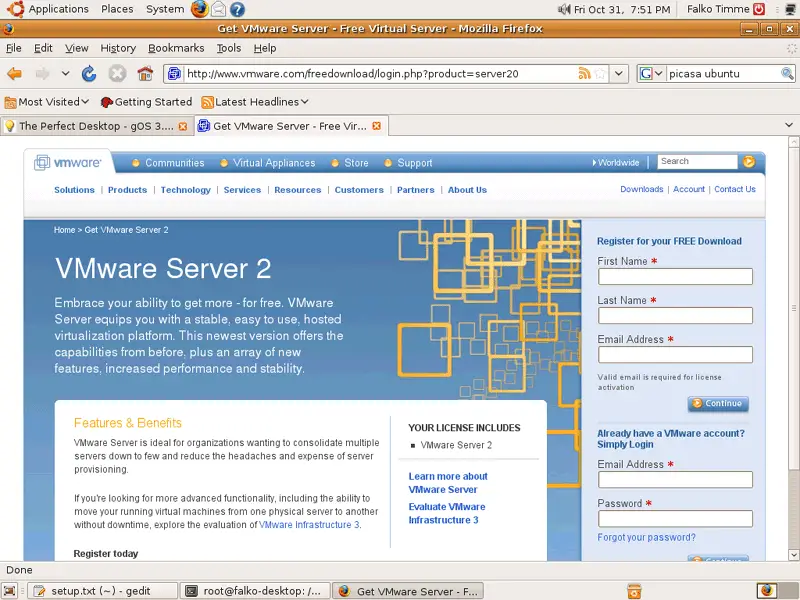Screen dimensions: 800x600
Task: Open the View menu
Action: (x=77, y=48)
